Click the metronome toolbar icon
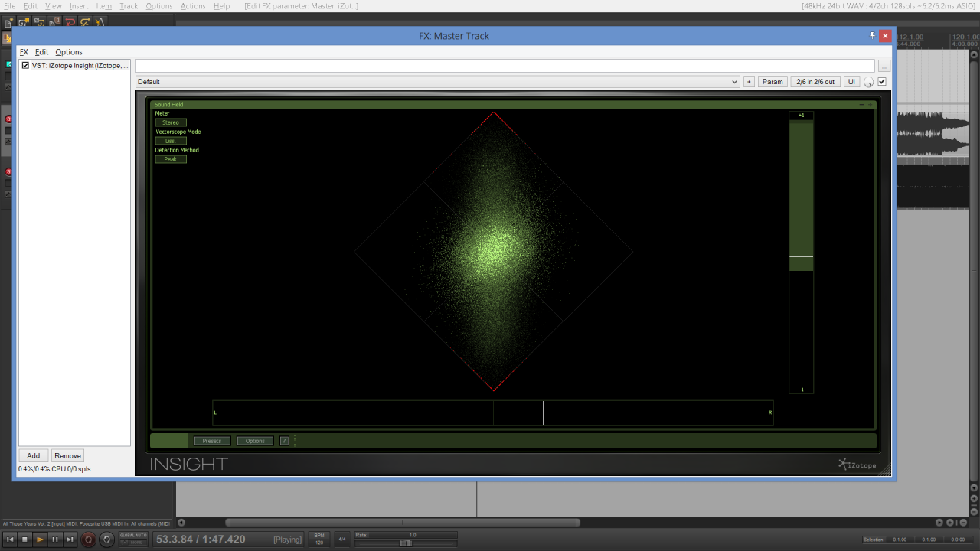980x551 pixels. [100, 22]
